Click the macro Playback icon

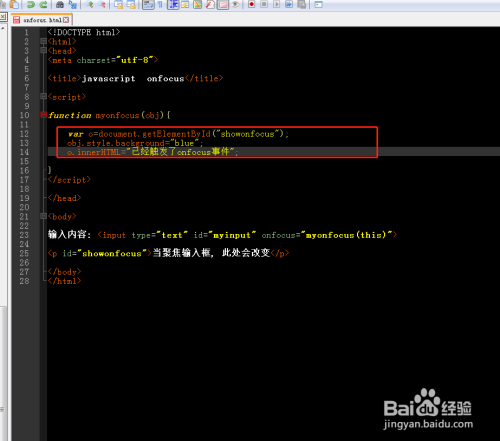coord(276,4)
